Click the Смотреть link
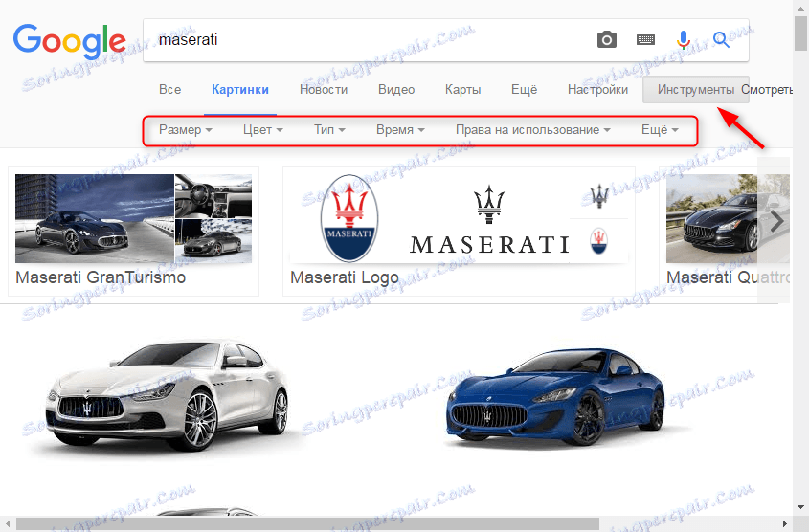Image resolution: width=809 pixels, height=532 pixels. pyautogui.click(x=767, y=90)
